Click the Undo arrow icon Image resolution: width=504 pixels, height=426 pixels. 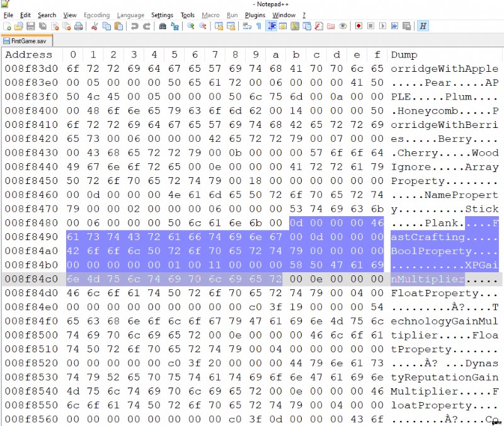pos(134,26)
